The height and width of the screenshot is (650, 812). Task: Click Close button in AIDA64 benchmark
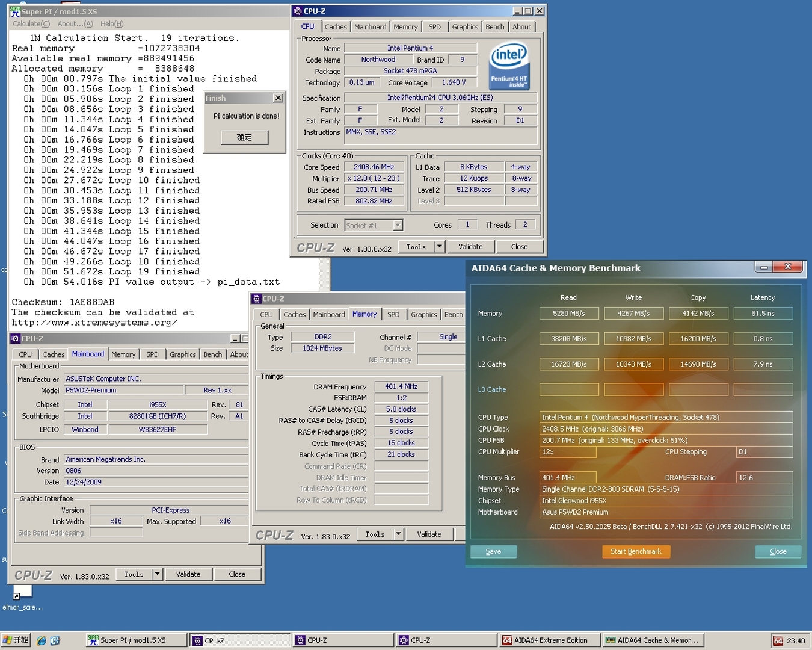pos(778,552)
